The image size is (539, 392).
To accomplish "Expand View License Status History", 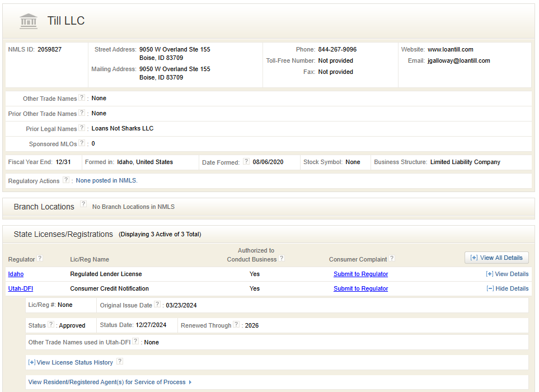I will 71,362.
